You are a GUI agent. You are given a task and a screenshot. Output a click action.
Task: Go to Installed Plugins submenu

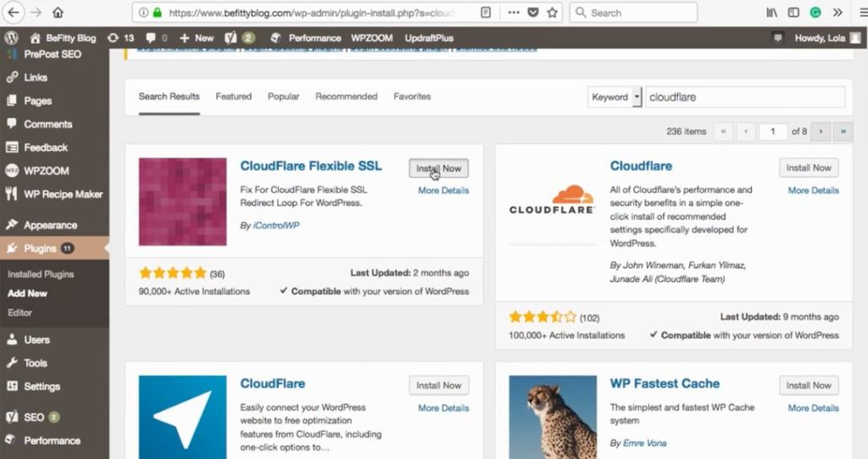41,274
